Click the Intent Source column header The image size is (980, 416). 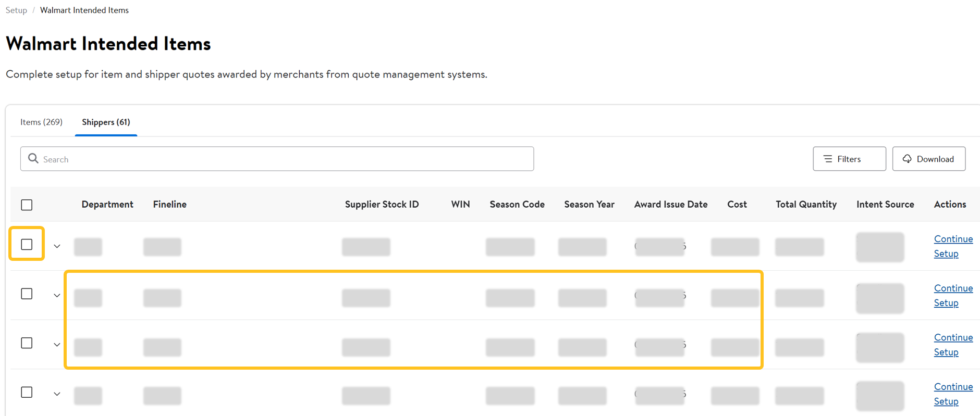885,204
